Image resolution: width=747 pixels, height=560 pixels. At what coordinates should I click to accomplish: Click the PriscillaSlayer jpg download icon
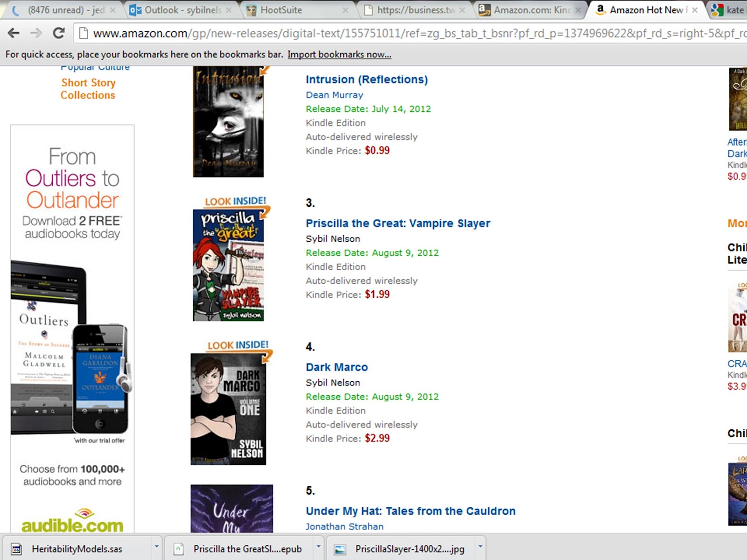340,549
